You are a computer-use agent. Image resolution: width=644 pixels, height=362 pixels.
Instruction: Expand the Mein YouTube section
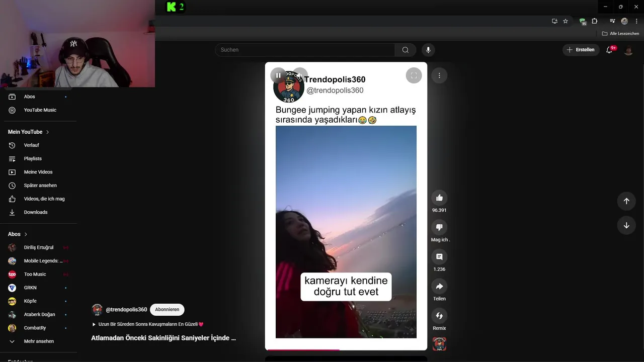[x=29, y=132]
